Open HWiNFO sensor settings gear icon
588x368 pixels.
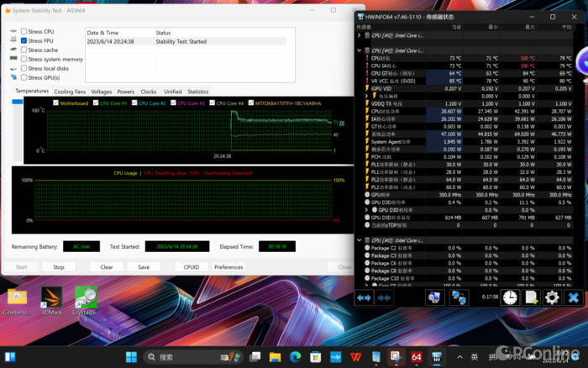pos(552,298)
